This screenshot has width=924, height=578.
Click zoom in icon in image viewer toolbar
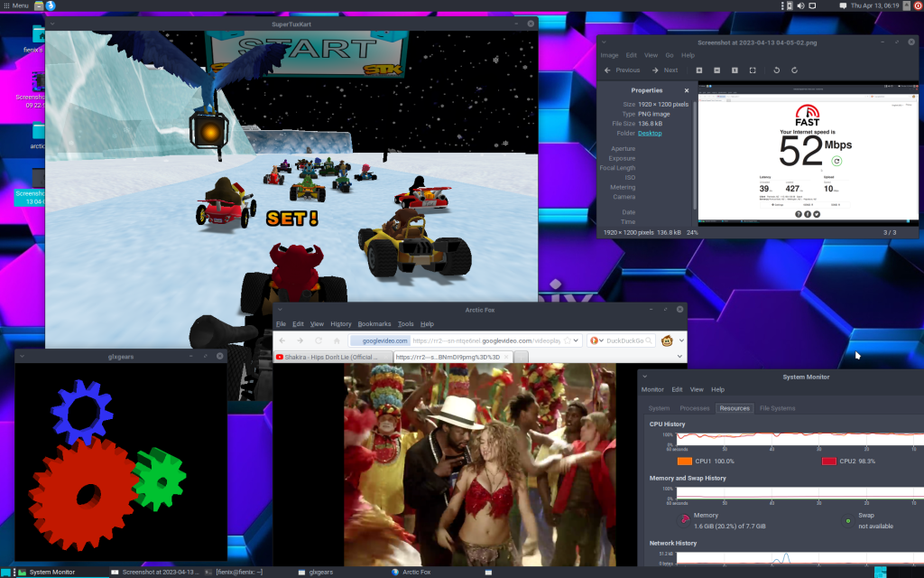pyautogui.click(x=699, y=70)
